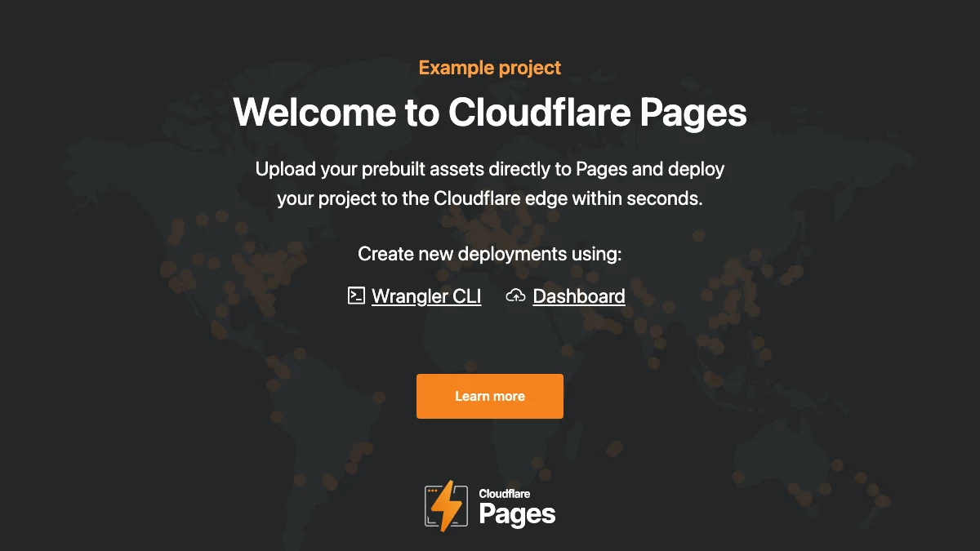The width and height of the screenshot is (980, 551).
Task: Click the cloud upload icon beside Dashboard
Action: [515, 295]
